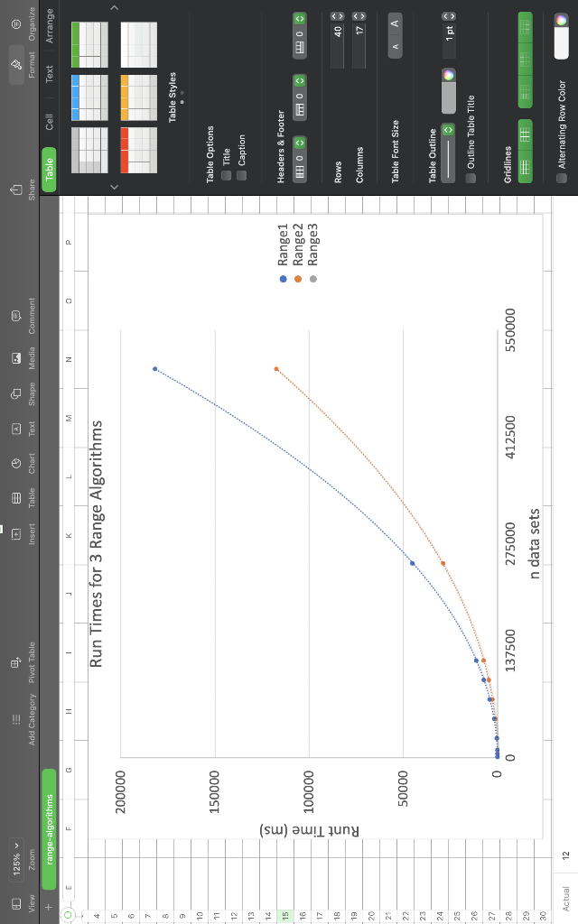Enable the Caption checkbox
578x924 pixels.
[x=241, y=175]
